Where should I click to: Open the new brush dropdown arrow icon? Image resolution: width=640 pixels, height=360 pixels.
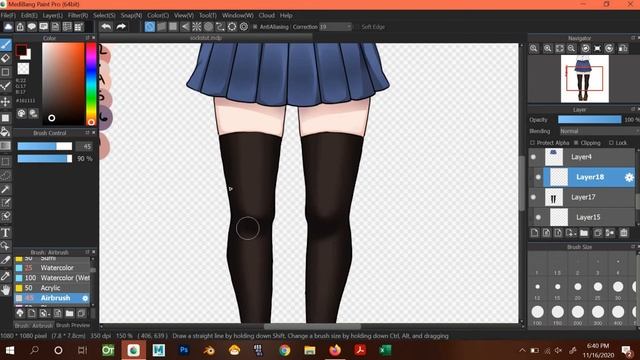click(x=44, y=313)
